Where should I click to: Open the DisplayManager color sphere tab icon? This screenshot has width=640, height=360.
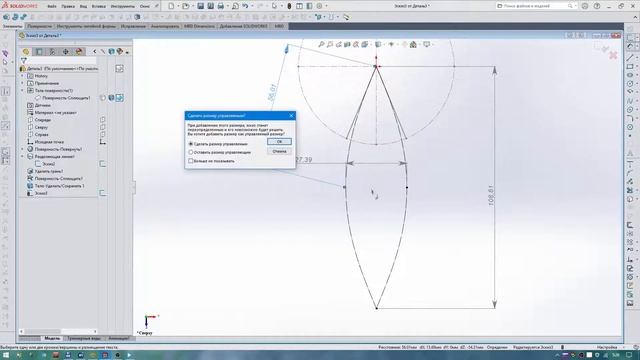[x=79, y=51]
